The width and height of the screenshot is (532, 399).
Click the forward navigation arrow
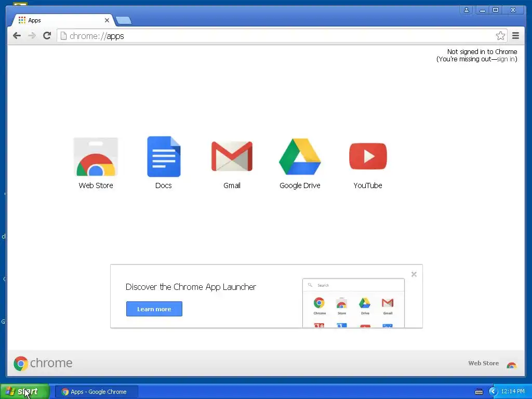click(32, 36)
